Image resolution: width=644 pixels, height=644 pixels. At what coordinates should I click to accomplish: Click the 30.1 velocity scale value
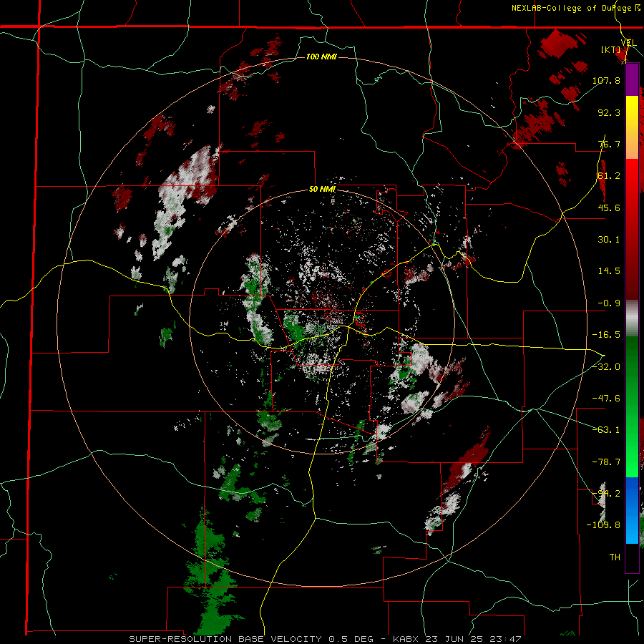pos(609,240)
